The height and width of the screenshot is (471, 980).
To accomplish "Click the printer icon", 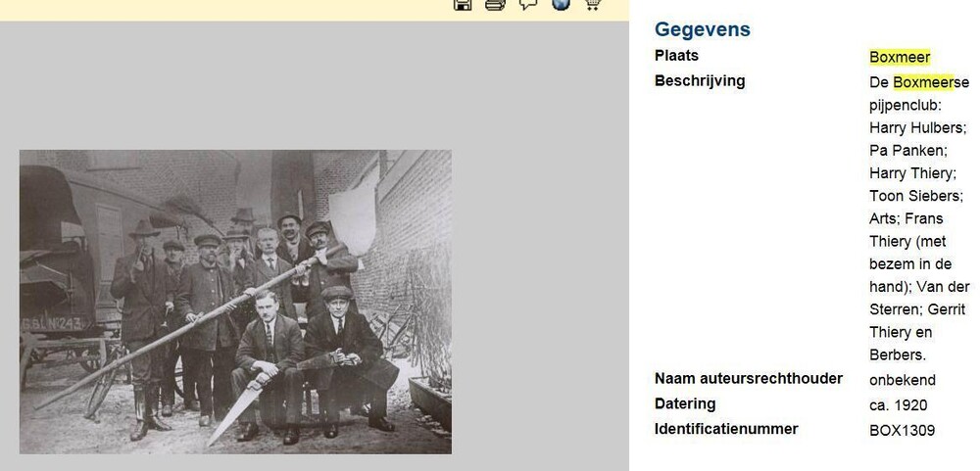I will 496,4.
